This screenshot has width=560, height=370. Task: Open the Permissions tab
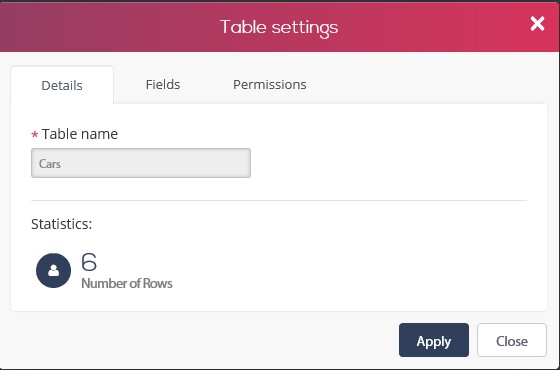point(270,85)
